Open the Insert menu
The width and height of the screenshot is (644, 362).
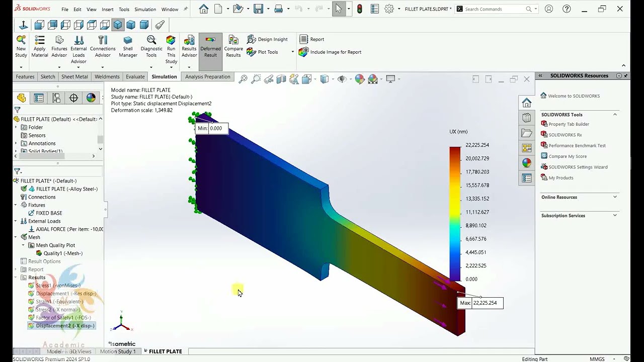[108, 9]
